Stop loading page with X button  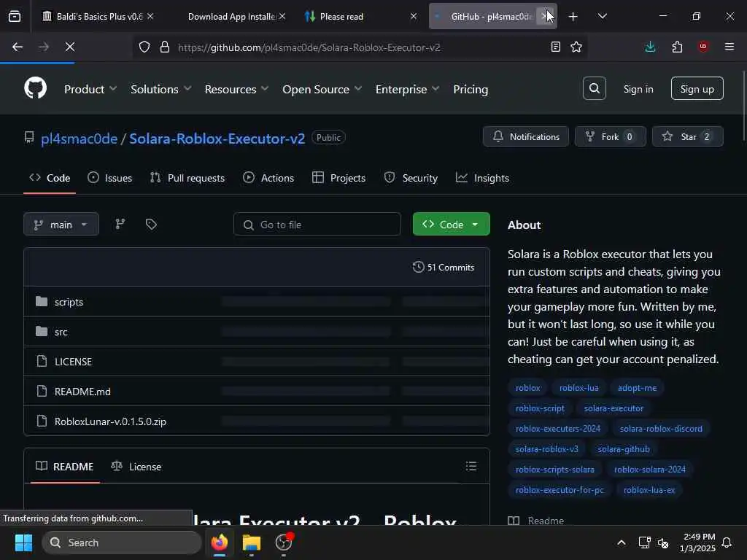pos(69,47)
